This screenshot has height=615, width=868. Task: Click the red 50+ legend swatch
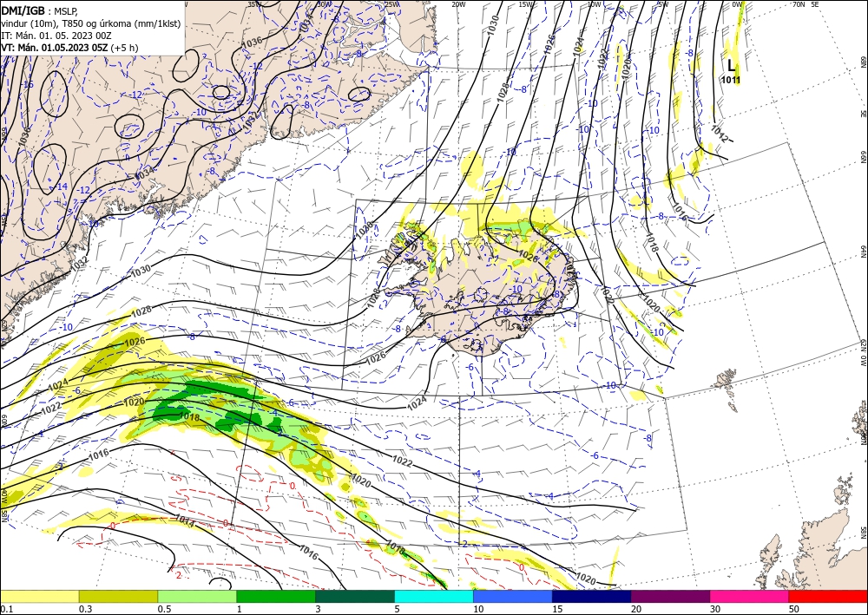(828, 596)
